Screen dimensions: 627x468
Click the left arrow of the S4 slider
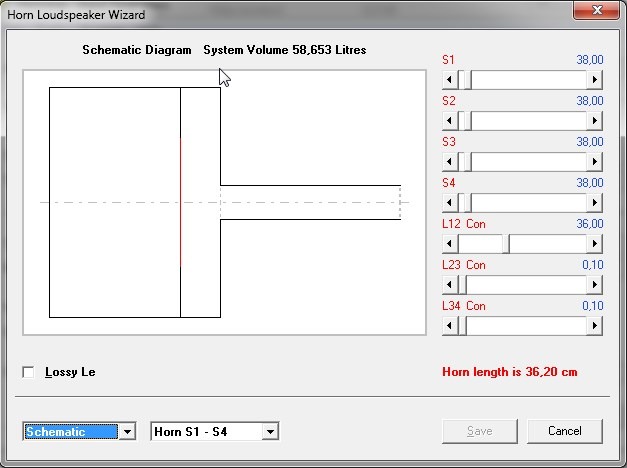(450, 202)
